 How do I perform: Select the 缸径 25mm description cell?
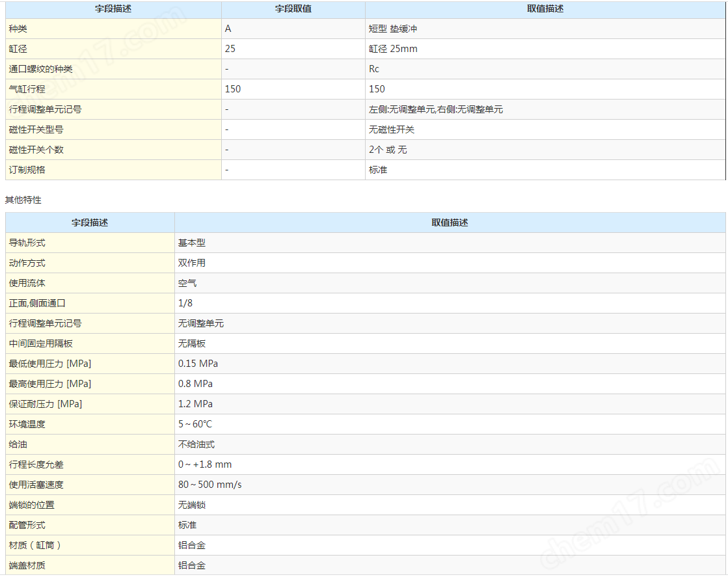point(393,49)
